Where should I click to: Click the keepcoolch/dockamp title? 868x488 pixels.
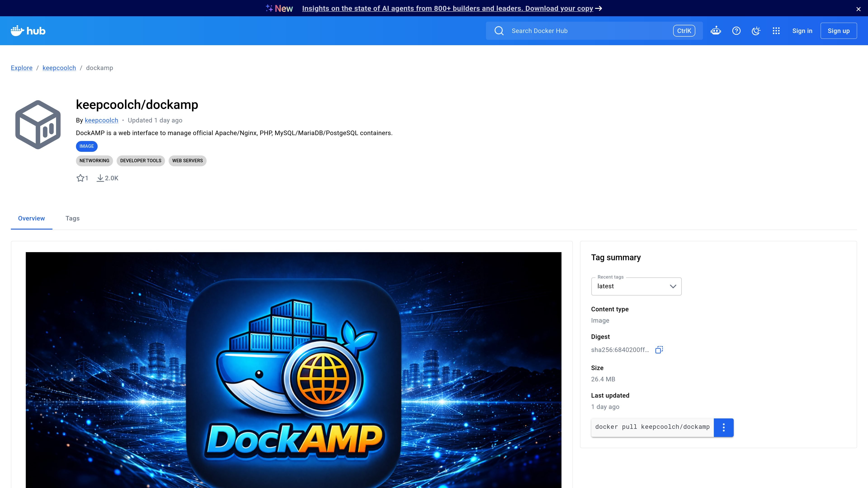[137, 104]
